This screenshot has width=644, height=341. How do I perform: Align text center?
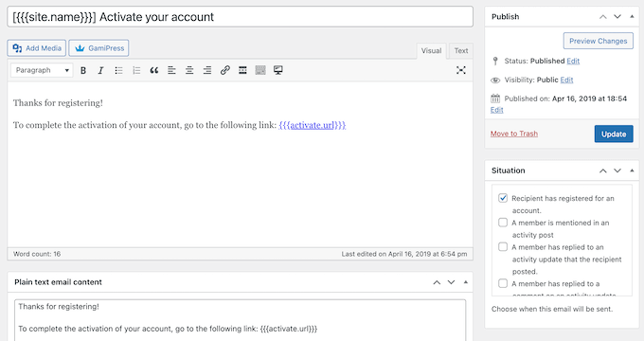point(189,70)
